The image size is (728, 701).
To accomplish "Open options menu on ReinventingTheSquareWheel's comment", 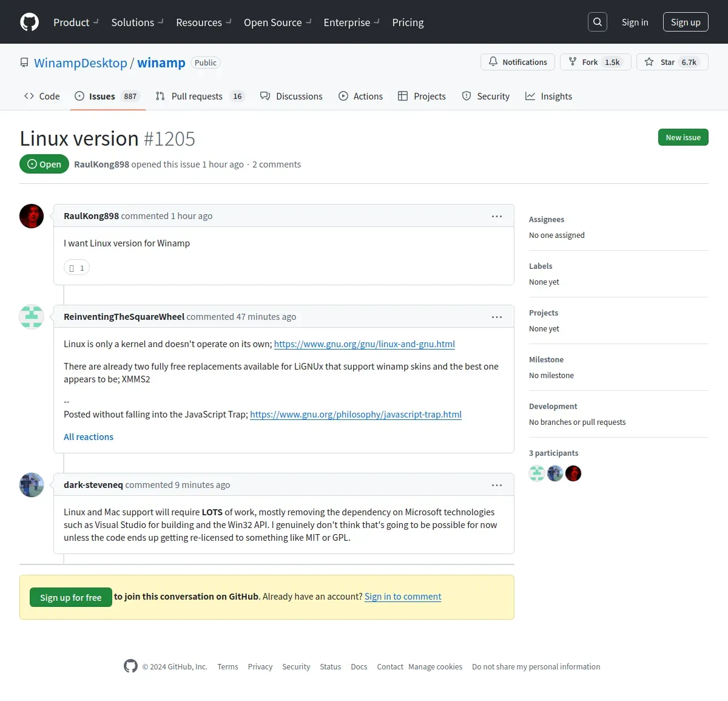I will coord(497,317).
